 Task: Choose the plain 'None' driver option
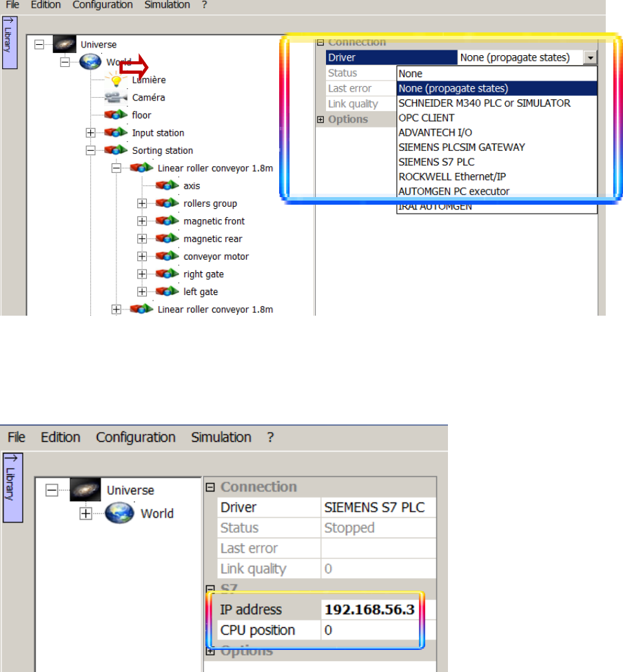(497, 74)
